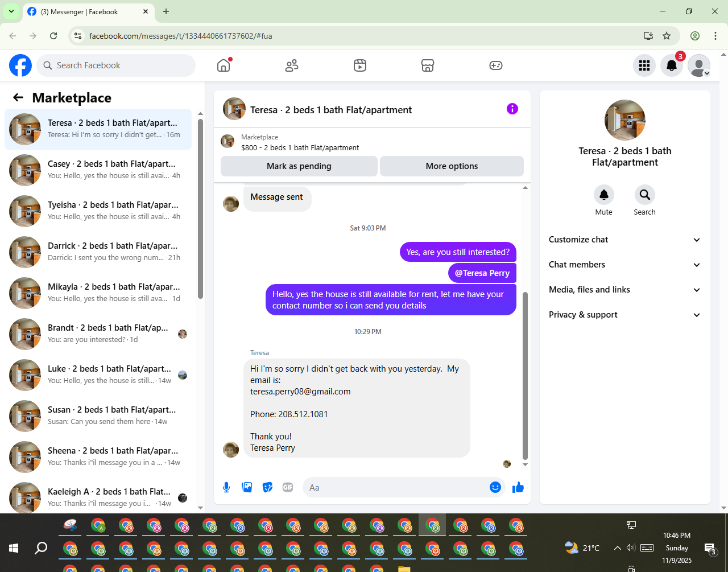
Task: Expand Chat members section
Action: 624,265
